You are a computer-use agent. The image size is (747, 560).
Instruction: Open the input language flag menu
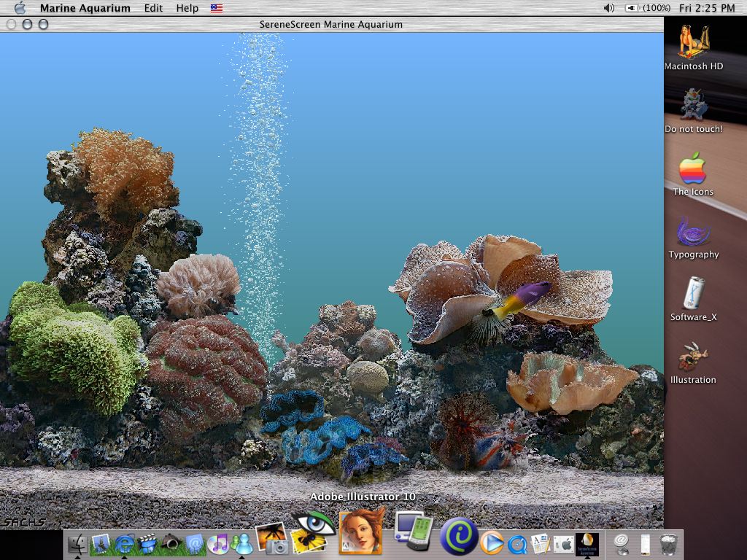217,8
